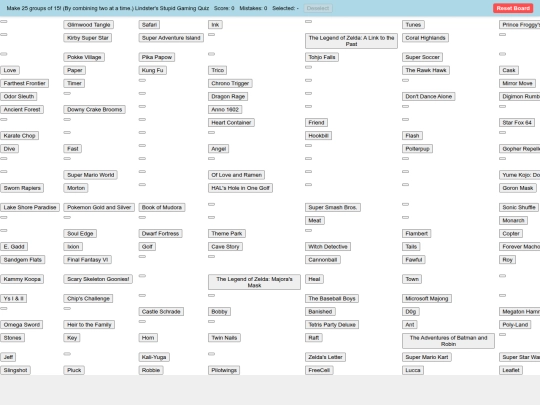Choose the Angel tile
Viewport: 540px width, 405px height.
pyautogui.click(x=219, y=149)
